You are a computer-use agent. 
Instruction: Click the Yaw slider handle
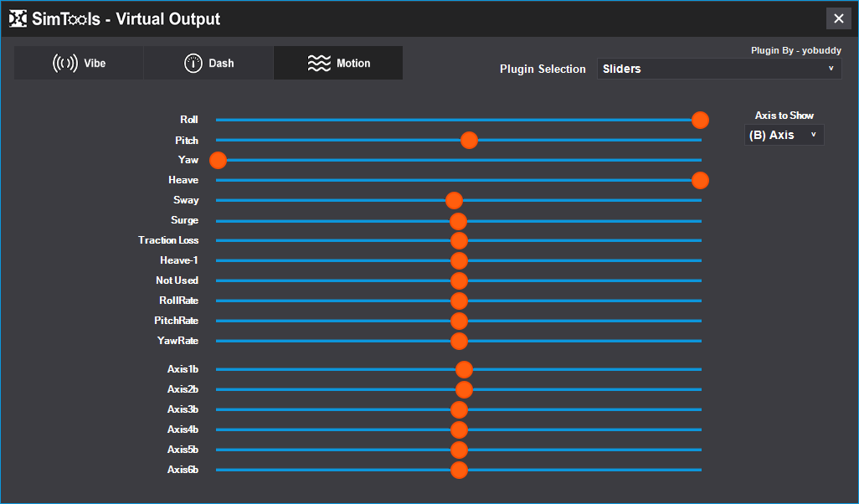point(218,160)
